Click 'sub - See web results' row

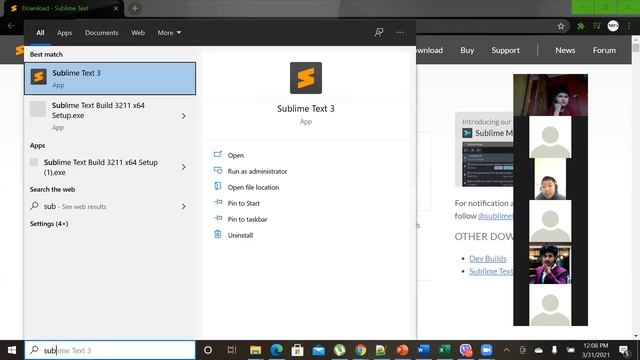click(102, 207)
